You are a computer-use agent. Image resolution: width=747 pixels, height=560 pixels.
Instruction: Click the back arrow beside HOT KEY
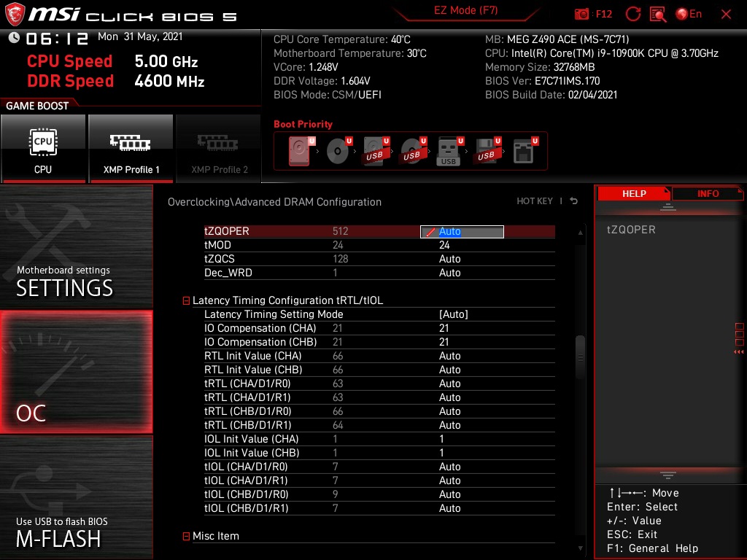[x=573, y=201]
